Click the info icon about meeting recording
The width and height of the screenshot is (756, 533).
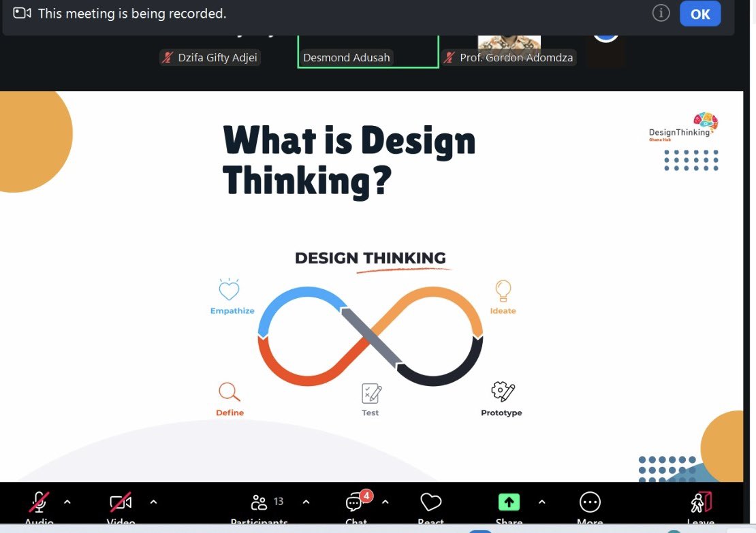[661, 12]
